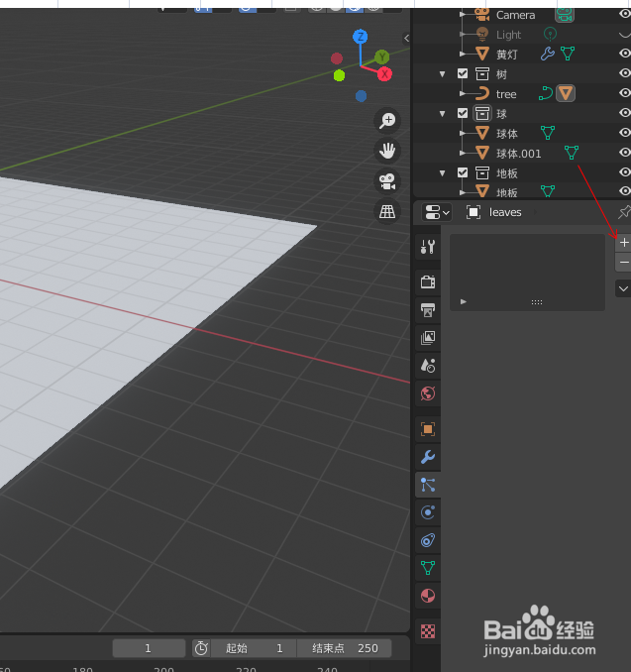Open particle specials dropdown chevron
Image resolution: width=631 pixels, height=672 pixels.
coord(624,288)
